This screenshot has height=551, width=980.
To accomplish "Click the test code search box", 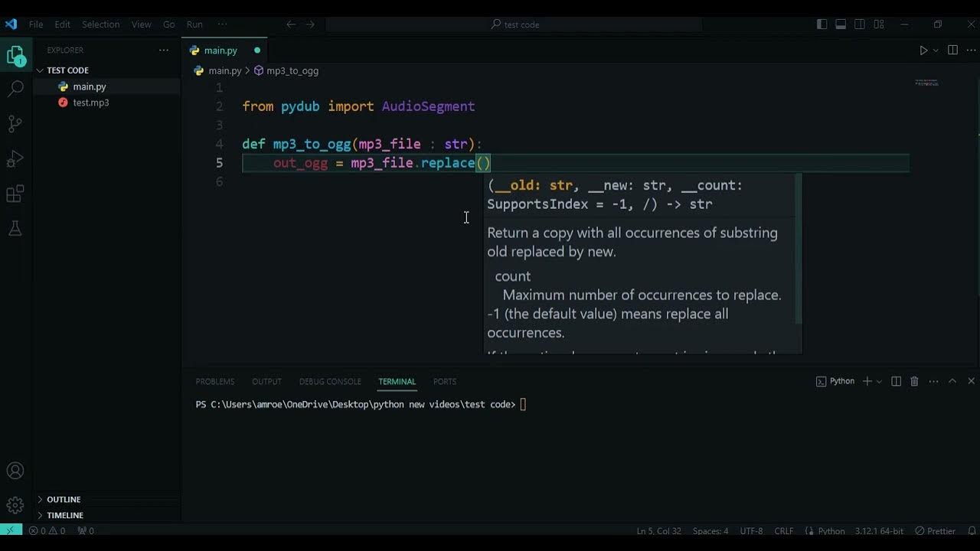I will [514, 24].
